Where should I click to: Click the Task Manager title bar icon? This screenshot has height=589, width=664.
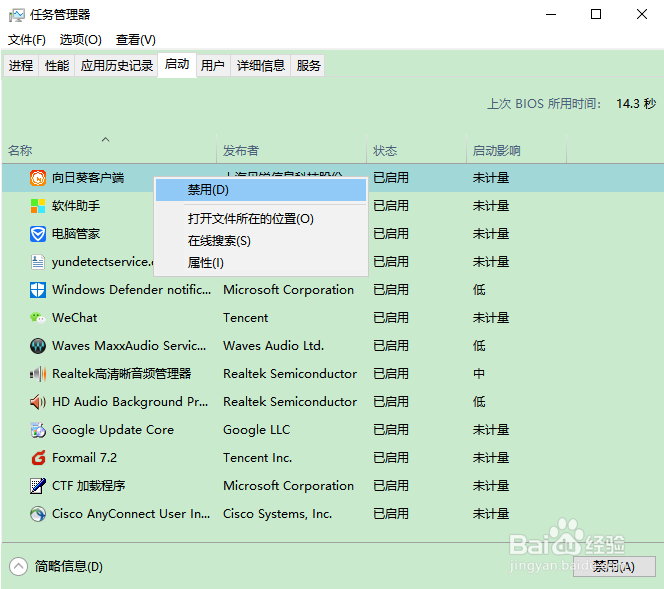tap(17, 15)
